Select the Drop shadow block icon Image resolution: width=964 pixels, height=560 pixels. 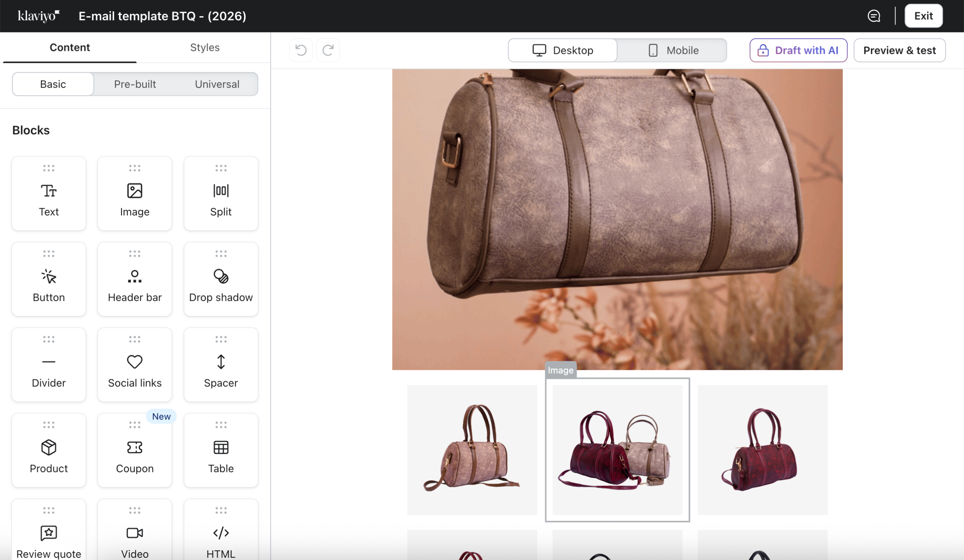pos(221,276)
